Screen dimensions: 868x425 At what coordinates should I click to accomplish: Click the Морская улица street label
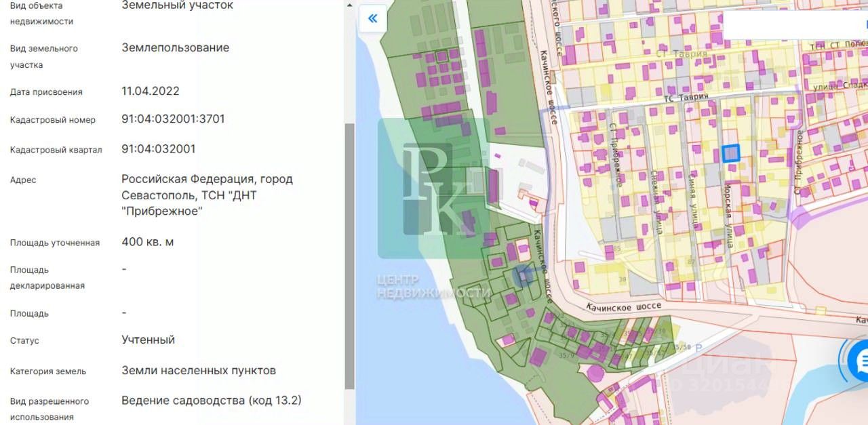(x=728, y=216)
